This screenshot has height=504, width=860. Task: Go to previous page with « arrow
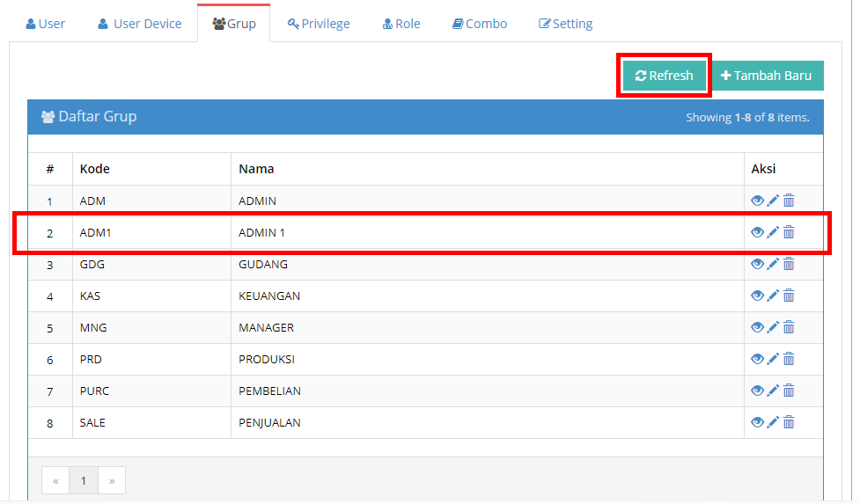point(55,481)
